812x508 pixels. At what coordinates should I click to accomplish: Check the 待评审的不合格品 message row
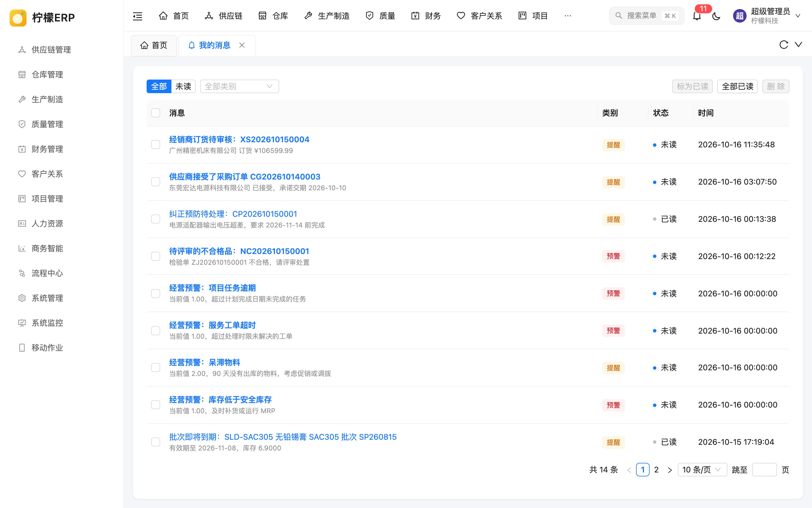tap(156, 256)
